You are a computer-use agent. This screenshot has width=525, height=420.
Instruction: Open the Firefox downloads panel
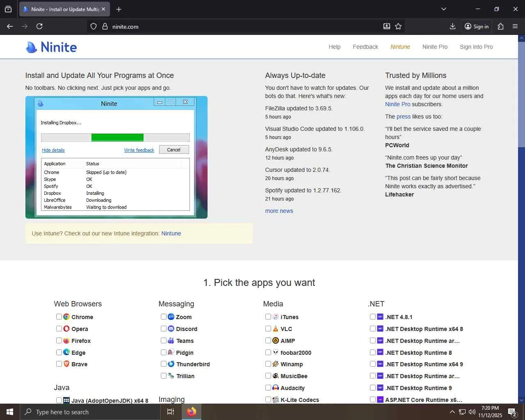click(452, 26)
